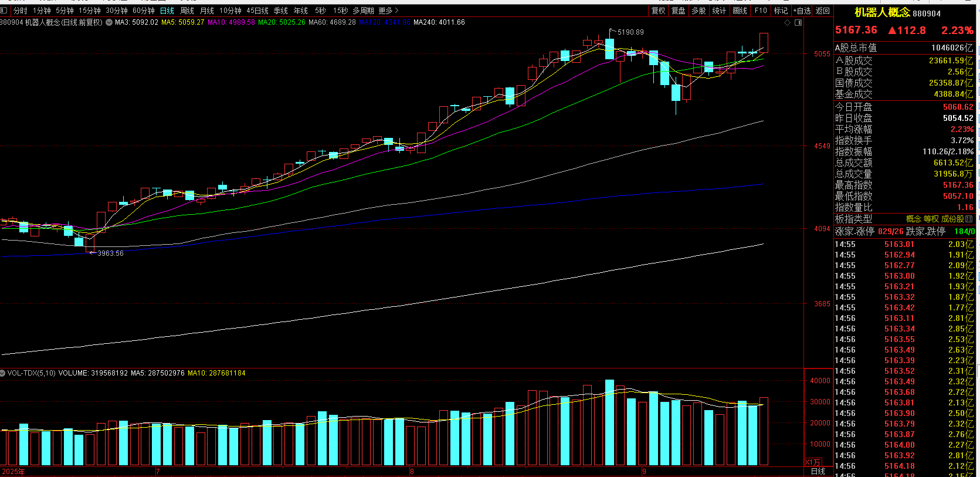This screenshot has height=477, width=980.
Task: Toggle the side panel icon beside the diamond
Action: tap(798, 23)
